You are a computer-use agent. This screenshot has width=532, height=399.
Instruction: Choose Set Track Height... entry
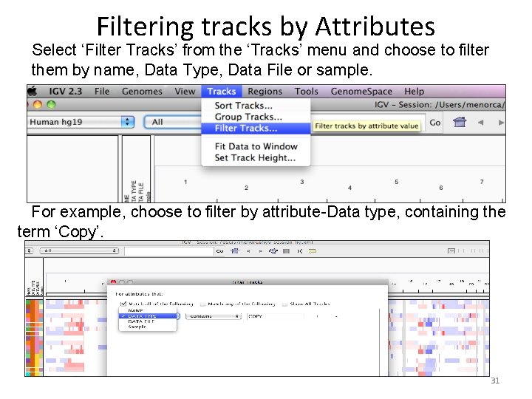(255, 158)
